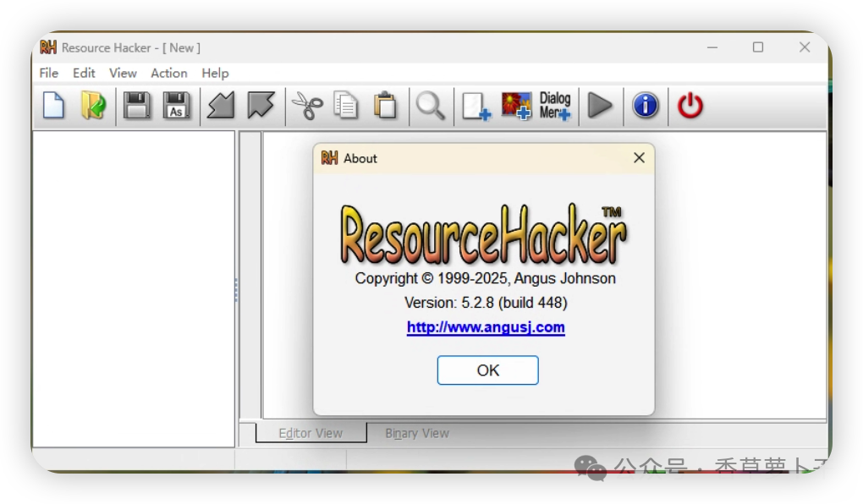This screenshot has height=504, width=863.
Task: Insert from the Dialog Menu template icon
Action: (555, 106)
